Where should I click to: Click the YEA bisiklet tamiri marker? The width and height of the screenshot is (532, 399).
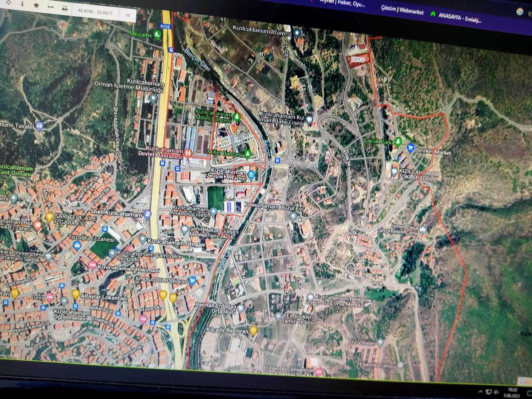click(x=278, y=316)
